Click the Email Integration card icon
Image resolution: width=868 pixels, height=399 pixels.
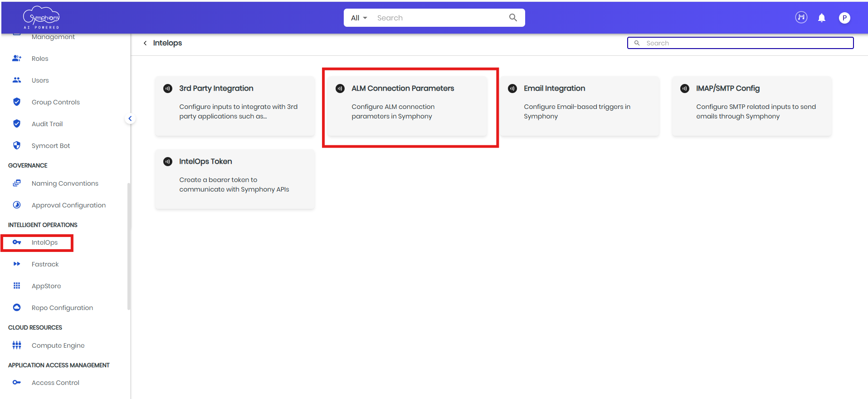pyautogui.click(x=512, y=88)
